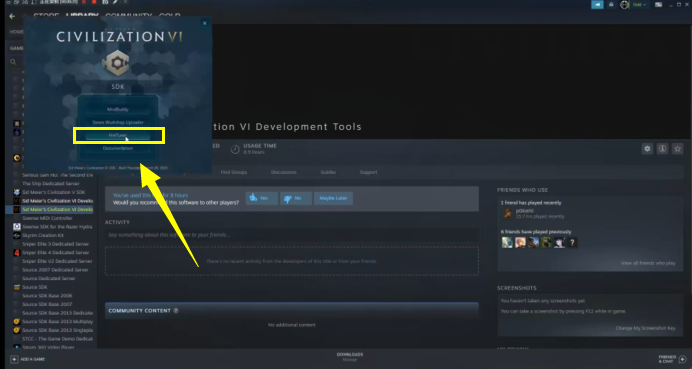Open the Guides tab
This screenshot has height=369, width=692.
328,172
